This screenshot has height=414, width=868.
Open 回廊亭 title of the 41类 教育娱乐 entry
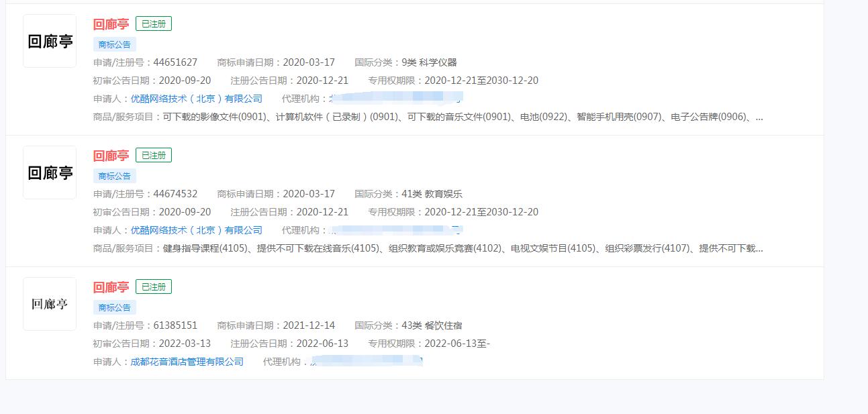click(111, 156)
